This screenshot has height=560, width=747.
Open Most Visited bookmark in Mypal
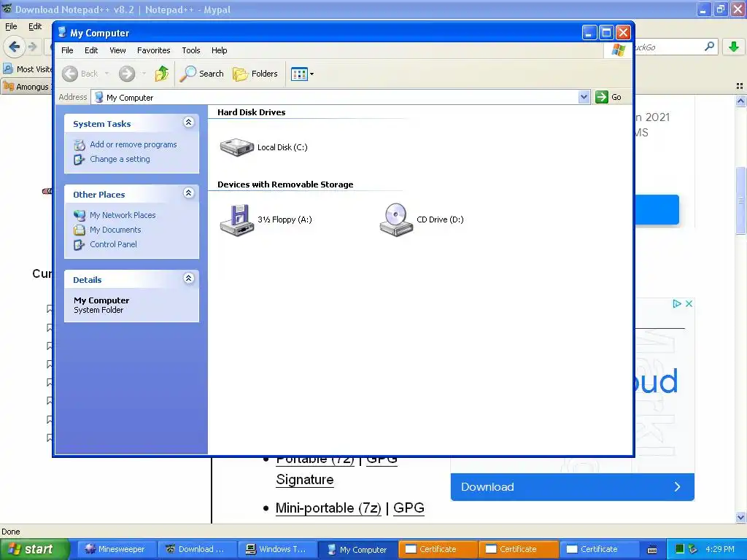(x=28, y=69)
